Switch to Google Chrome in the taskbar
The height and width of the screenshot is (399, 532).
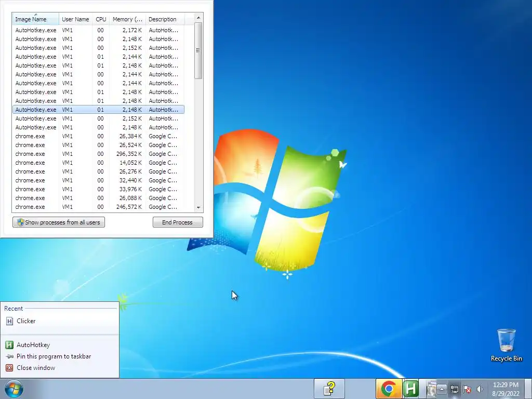tap(389, 389)
